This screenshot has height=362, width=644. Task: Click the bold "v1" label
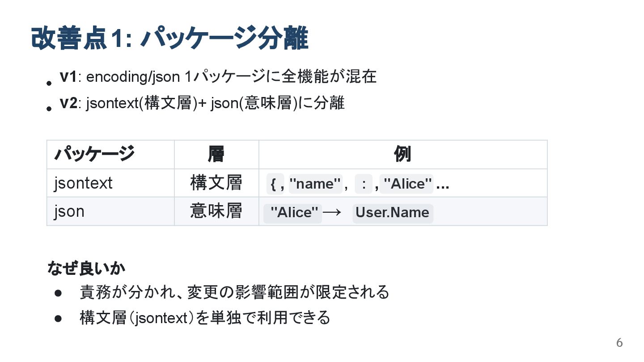coord(68,77)
